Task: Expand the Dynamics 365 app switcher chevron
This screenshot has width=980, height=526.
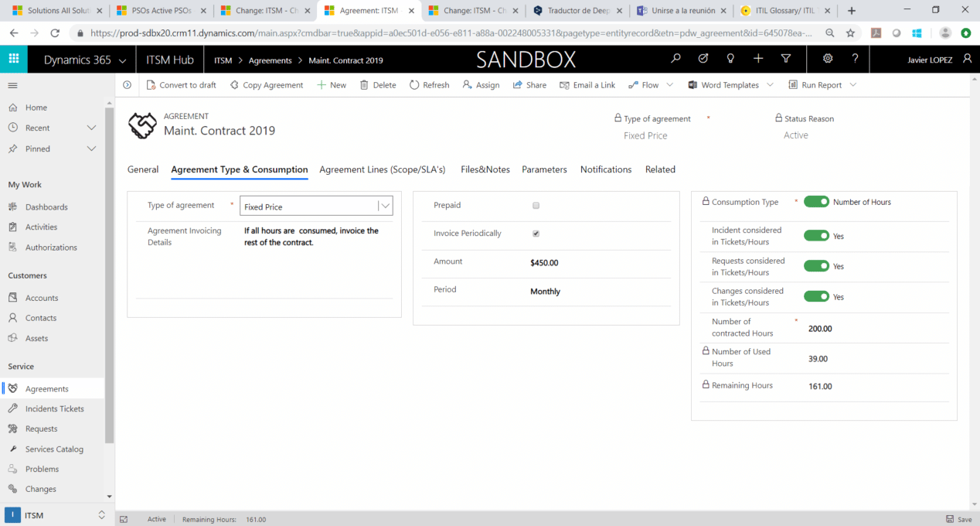Action: point(123,60)
